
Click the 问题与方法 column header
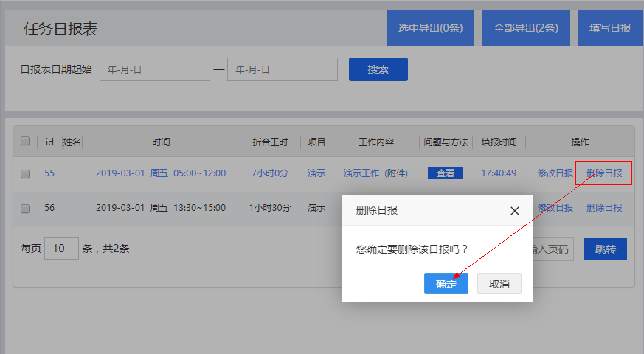pyautogui.click(x=446, y=142)
